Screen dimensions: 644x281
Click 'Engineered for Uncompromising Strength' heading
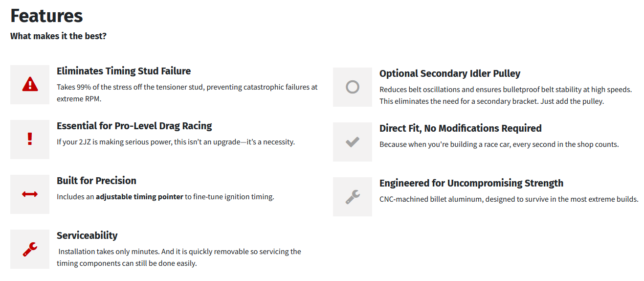(471, 183)
